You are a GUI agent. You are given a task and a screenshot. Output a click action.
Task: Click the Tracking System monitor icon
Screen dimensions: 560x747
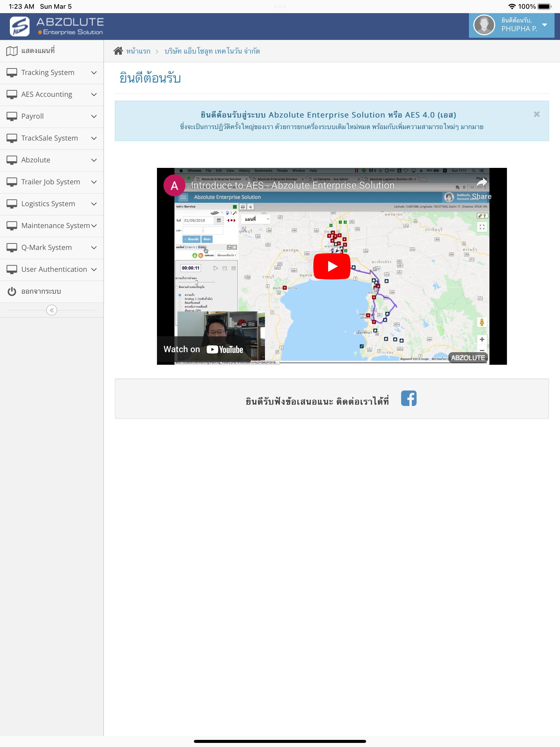[12, 73]
